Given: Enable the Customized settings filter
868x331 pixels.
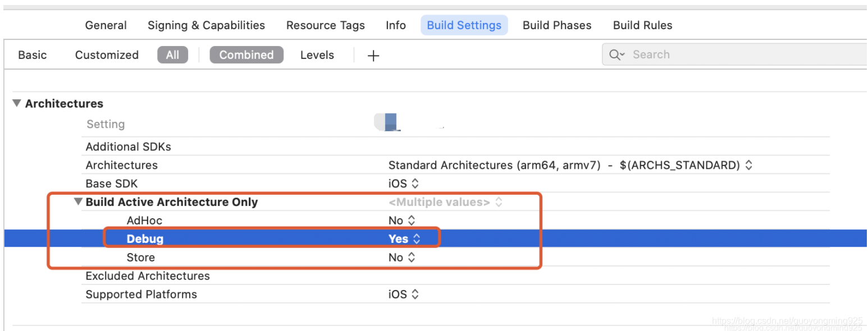Looking at the screenshot, I should (x=106, y=54).
